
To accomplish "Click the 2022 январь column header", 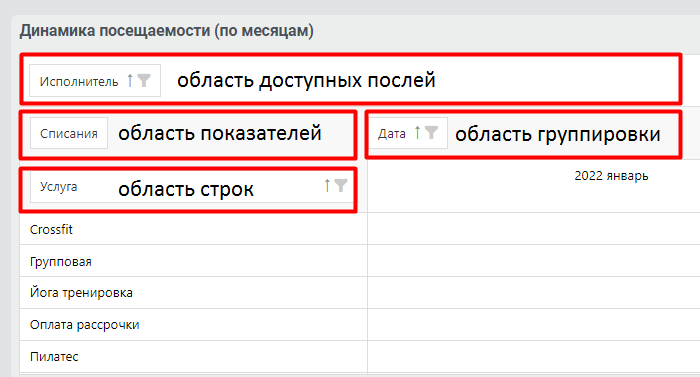I will (611, 176).
